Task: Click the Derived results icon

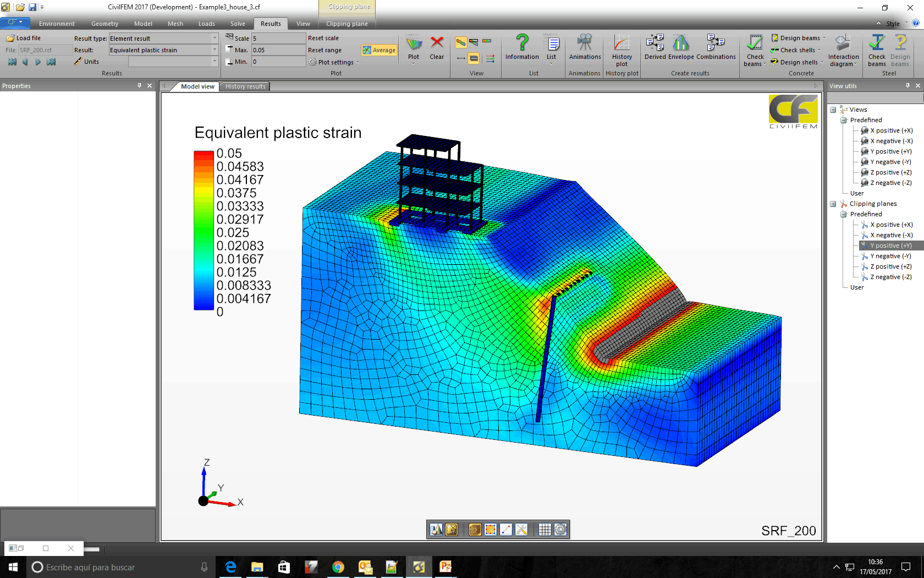Action: (x=655, y=47)
